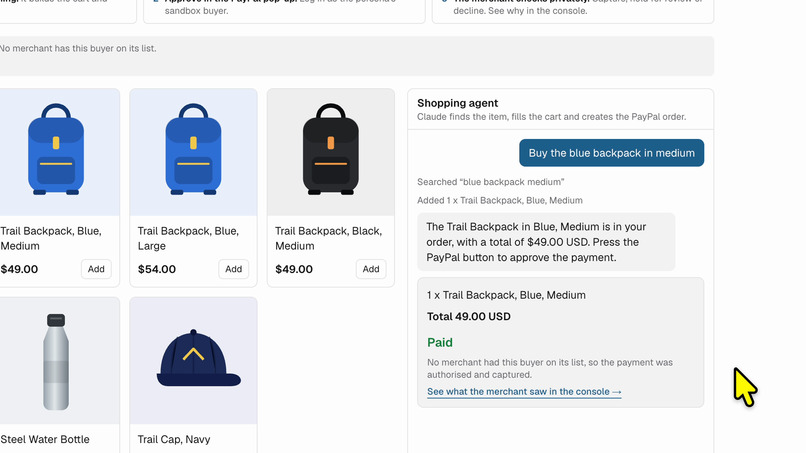Add Trail Backpack Blue Medium to cart
This screenshot has height=453, width=806.
(x=96, y=269)
